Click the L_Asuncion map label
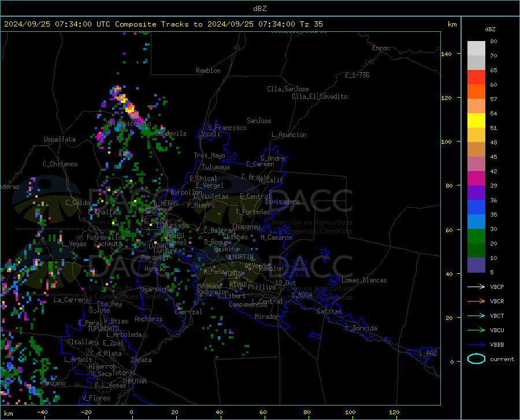The width and height of the screenshot is (520, 420). click(289, 135)
